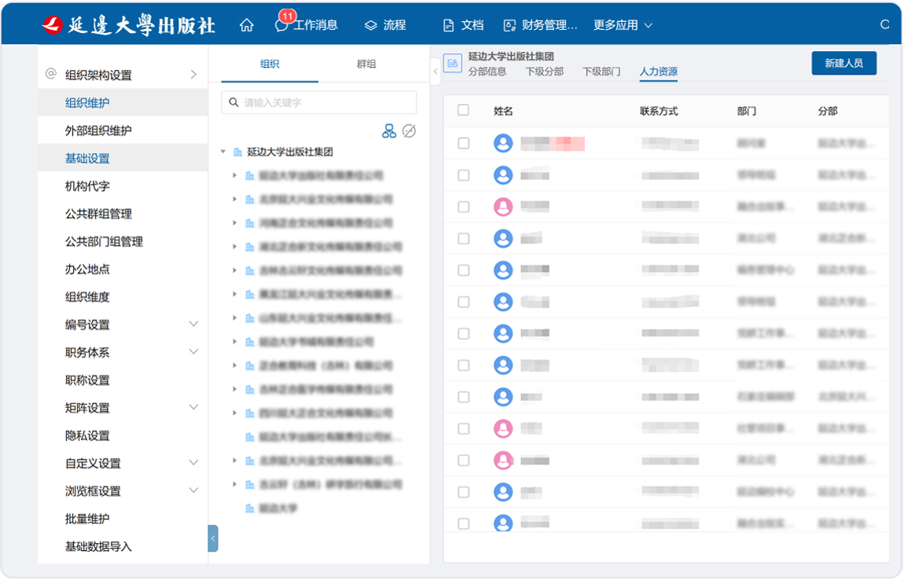Expand the 编号设置 chevron
911x588 pixels.
pyautogui.click(x=194, y=324)
